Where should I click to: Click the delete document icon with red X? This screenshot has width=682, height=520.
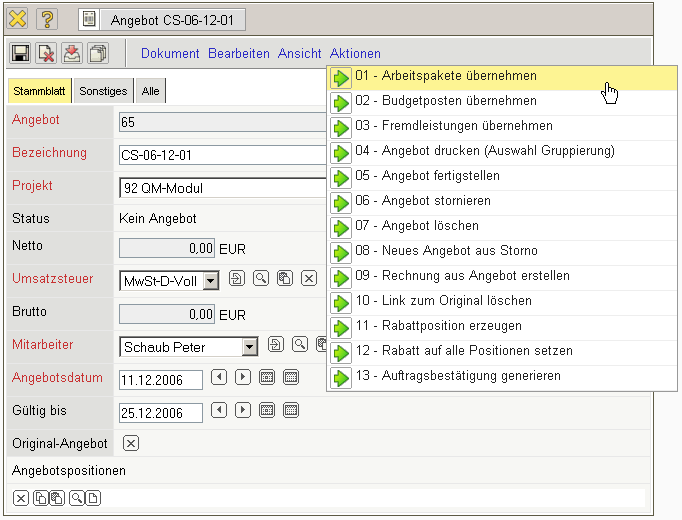click(46, 54)
